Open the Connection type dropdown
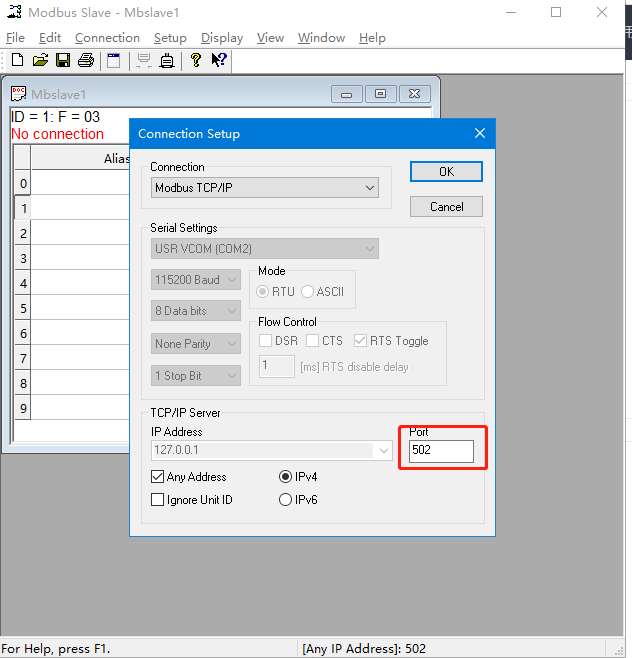 265,187
